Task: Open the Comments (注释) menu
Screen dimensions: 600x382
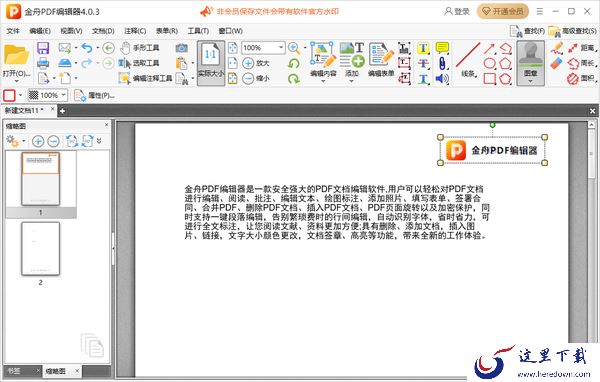Action: (x=135, y=31)
